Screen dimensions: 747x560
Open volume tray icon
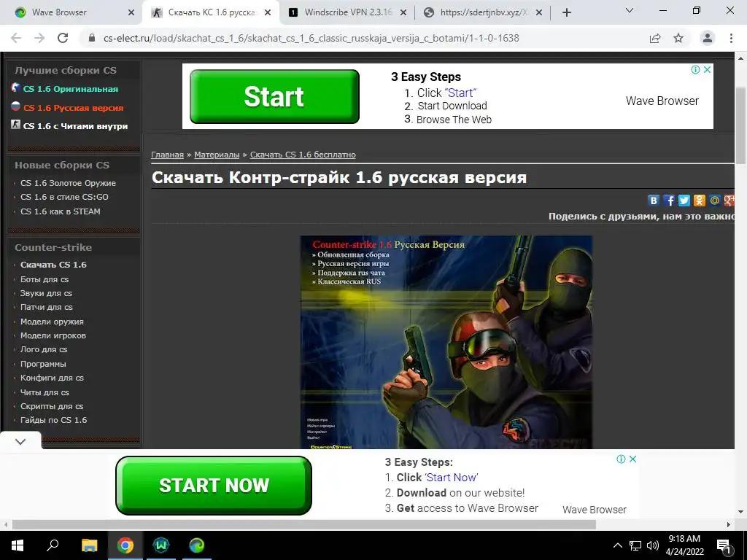click(x=653, y=545)
